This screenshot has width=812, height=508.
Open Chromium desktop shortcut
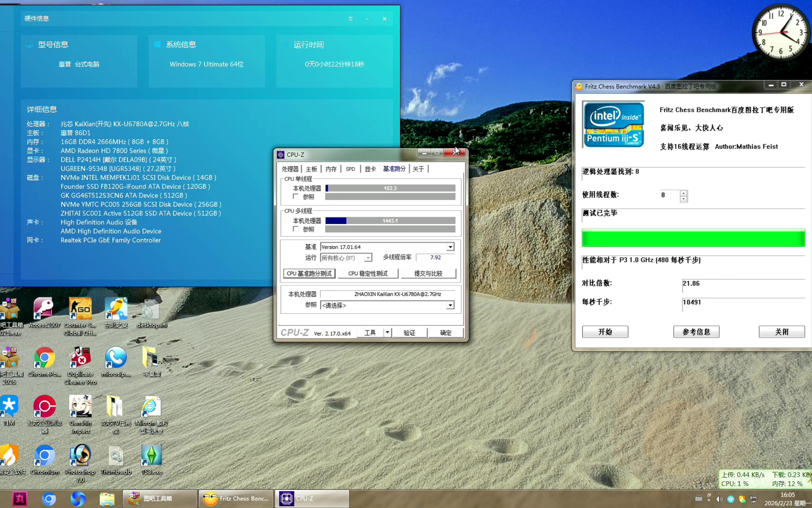[45, 457]
